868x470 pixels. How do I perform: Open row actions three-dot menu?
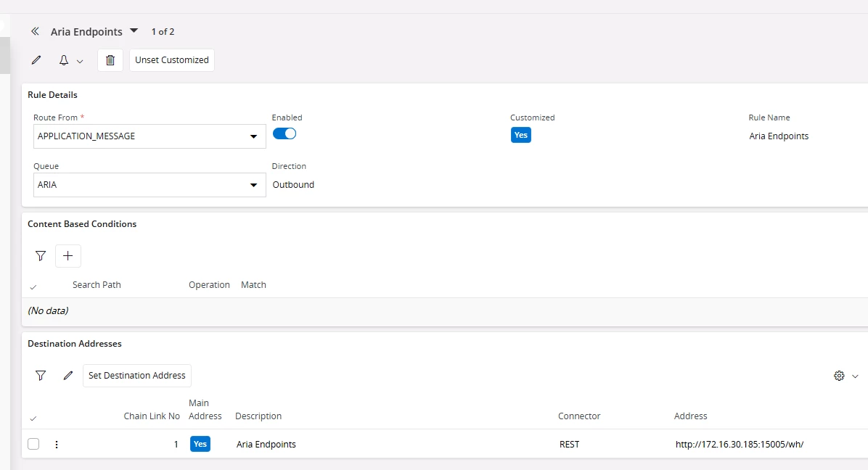coord(57,445)
